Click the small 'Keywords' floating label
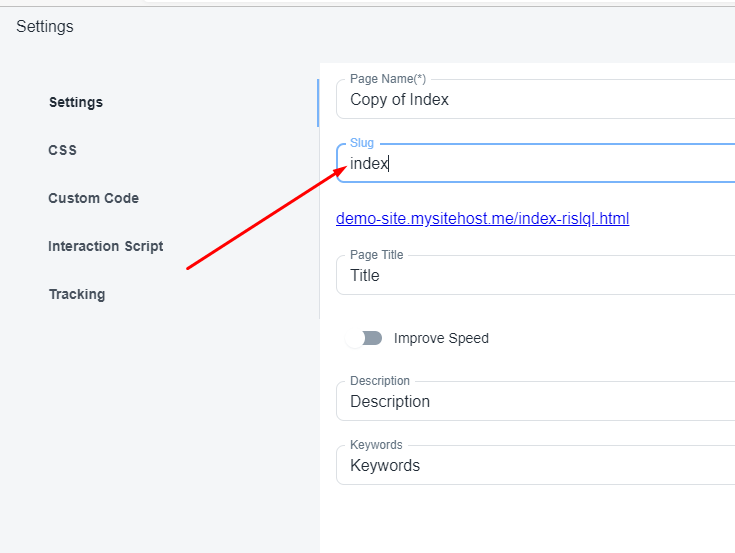Viewport: 735px width, 553px height. (x=376, y=445)
